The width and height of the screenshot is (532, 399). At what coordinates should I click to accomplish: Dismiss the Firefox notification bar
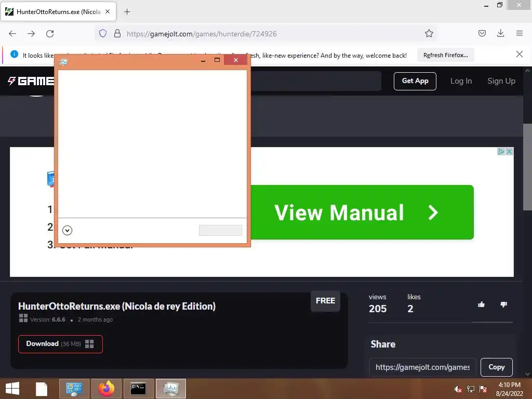click(519, 54)
